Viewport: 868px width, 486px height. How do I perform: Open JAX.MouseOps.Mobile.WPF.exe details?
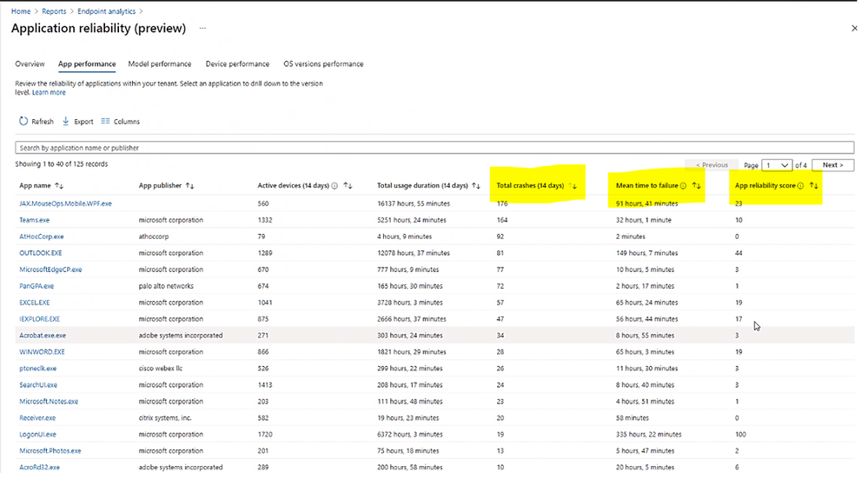[x=65, y=203]
